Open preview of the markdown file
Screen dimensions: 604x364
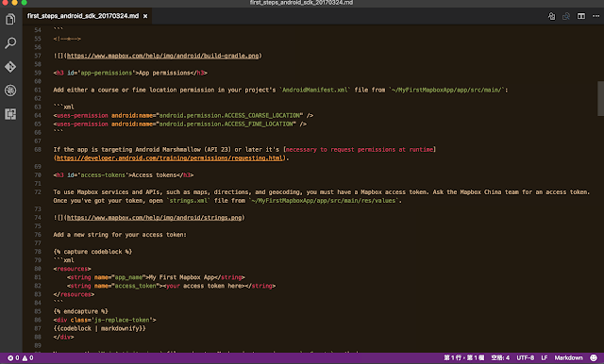tap(551, 16)
